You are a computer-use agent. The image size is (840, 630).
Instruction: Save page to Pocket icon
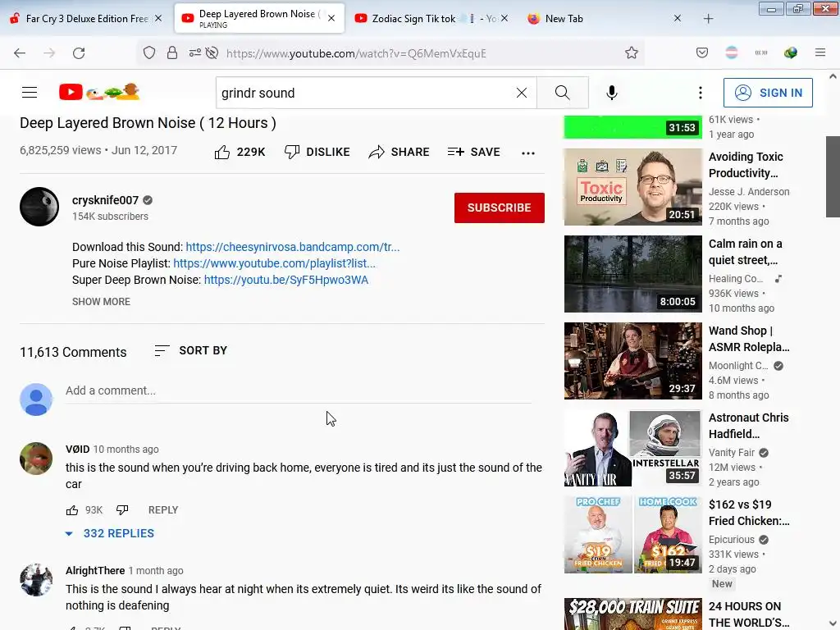click(x=702, y=52)
